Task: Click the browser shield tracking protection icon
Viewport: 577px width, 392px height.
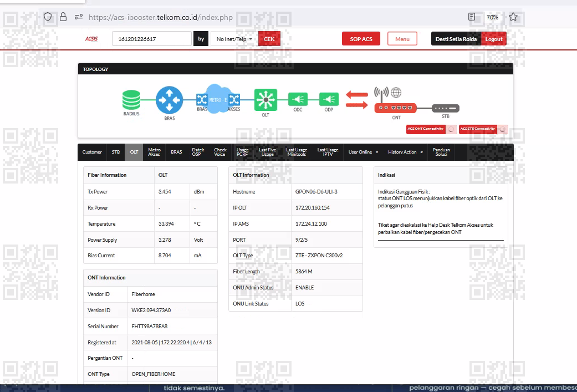Action: coord(48,17)
